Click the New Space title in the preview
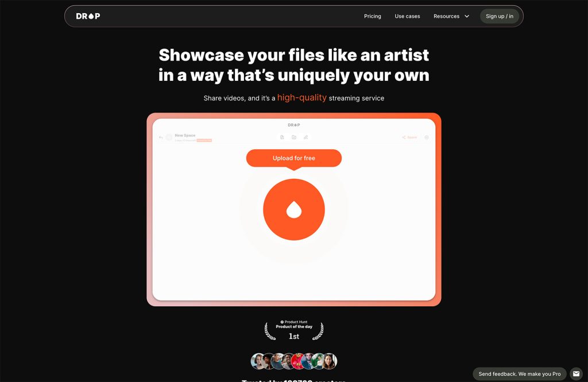 pos(185,135)
